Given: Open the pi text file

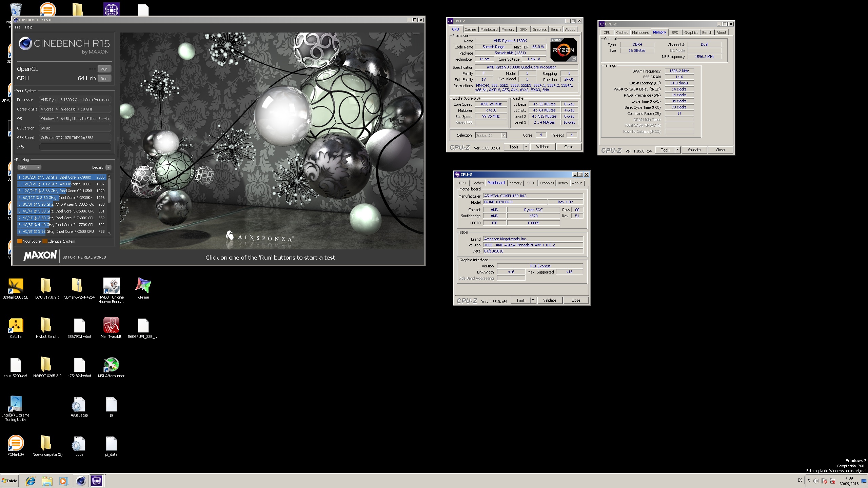Looking at the screenshot, I should tap(111, 406).
